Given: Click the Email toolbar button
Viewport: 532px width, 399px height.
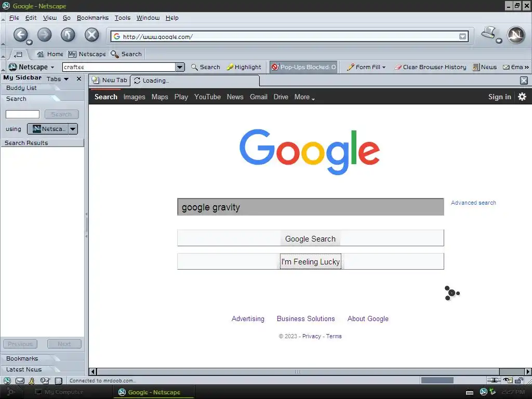Looking at the screenshot, I should click(x=513, y=67).
